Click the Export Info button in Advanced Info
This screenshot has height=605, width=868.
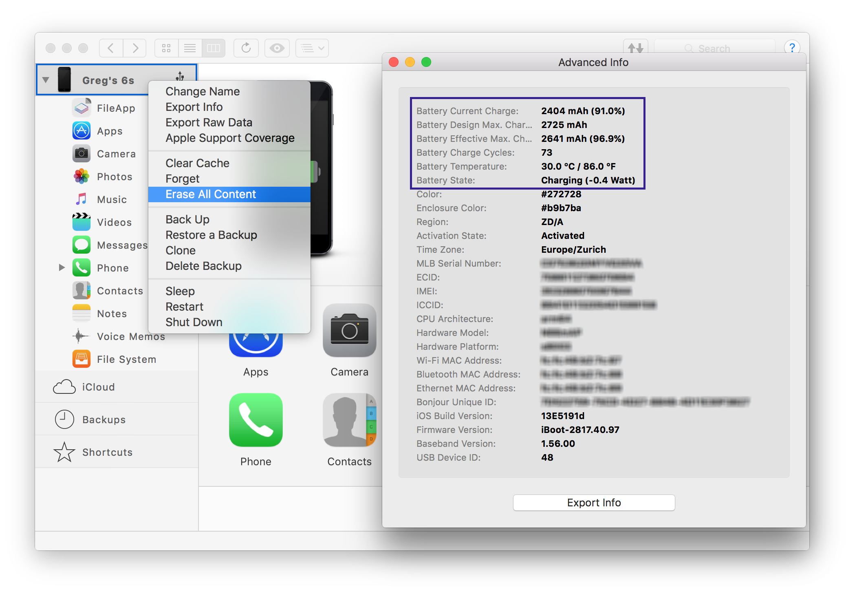tap(594, 502)
